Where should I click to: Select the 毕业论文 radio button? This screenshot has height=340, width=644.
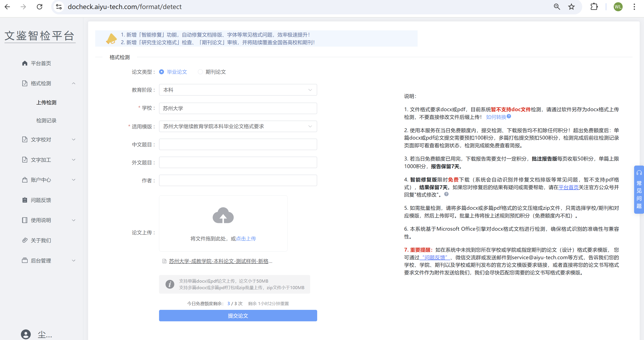(162, 72)
